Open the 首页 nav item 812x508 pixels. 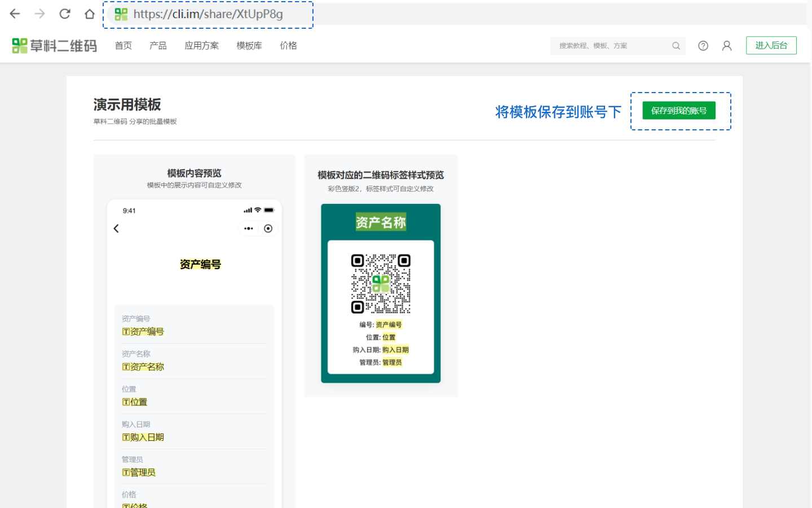[x=123, y=46]
